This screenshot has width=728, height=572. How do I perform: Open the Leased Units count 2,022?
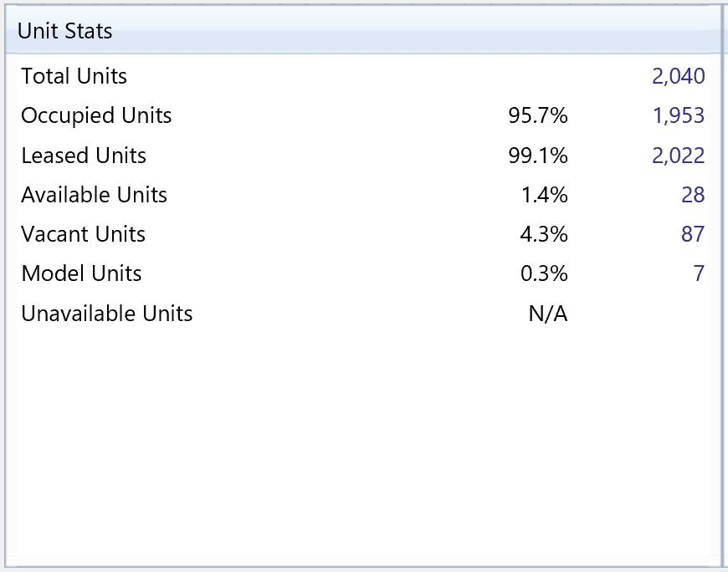[678, 156]
